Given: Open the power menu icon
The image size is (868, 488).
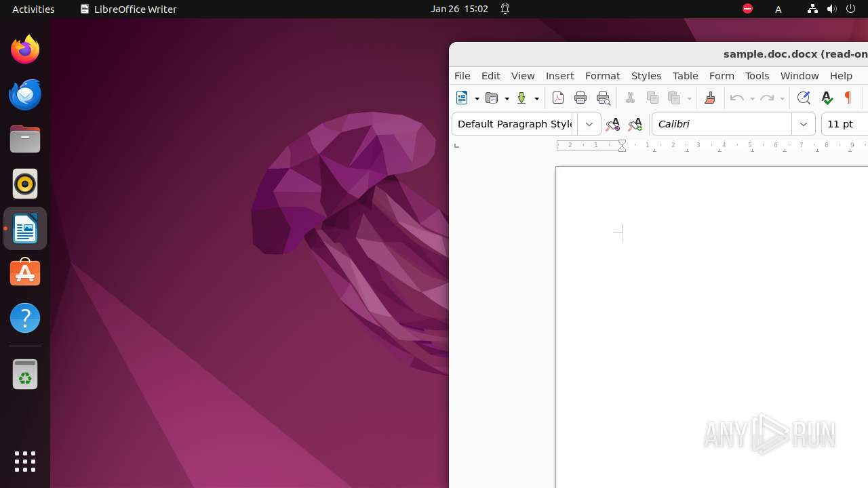Looking at the screenshot, I should (851, 9).
